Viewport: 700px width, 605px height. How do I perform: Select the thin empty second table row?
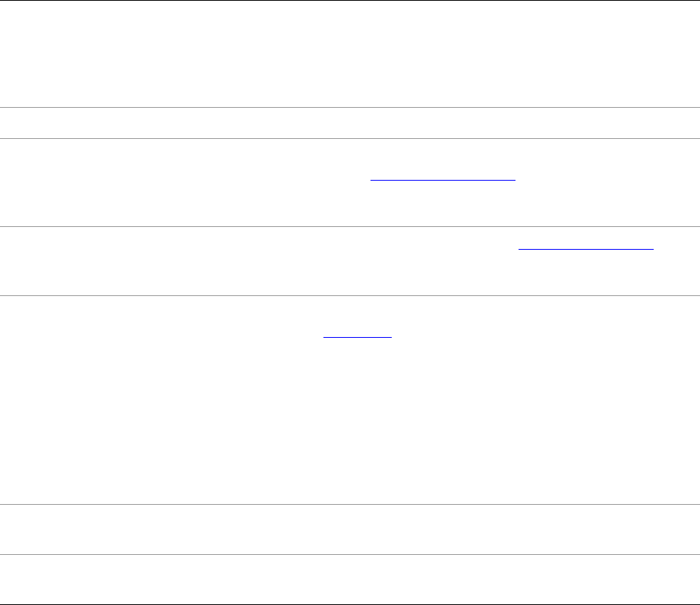pyautogui.click(x=349, y=123)
